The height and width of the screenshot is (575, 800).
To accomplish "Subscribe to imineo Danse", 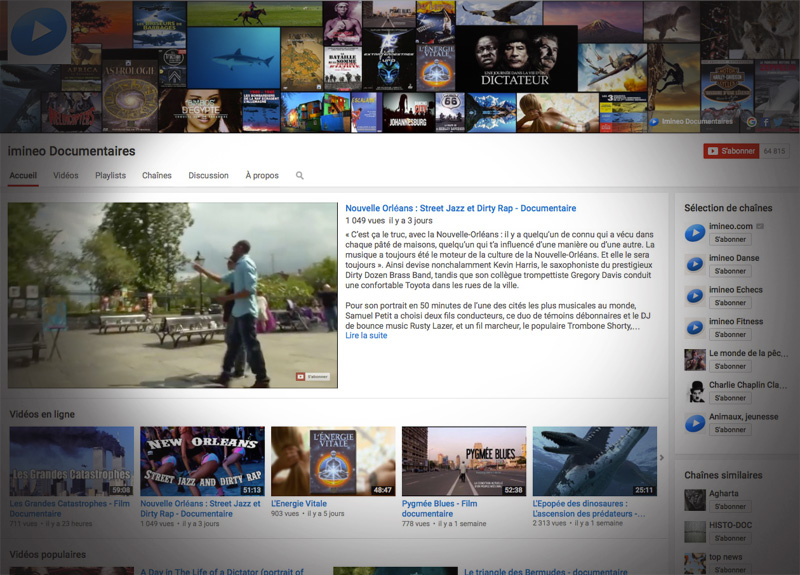I will coord(730,271).
